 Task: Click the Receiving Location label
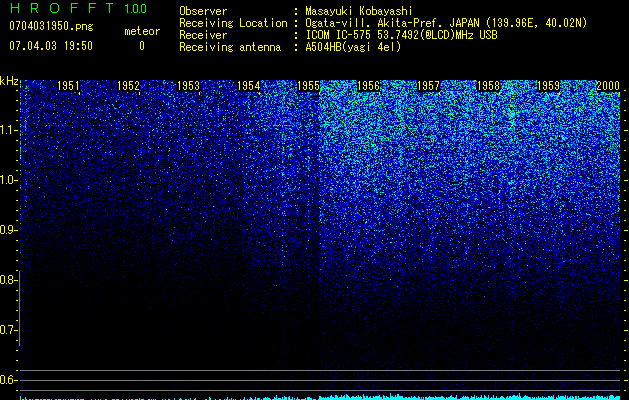[233, 23]
